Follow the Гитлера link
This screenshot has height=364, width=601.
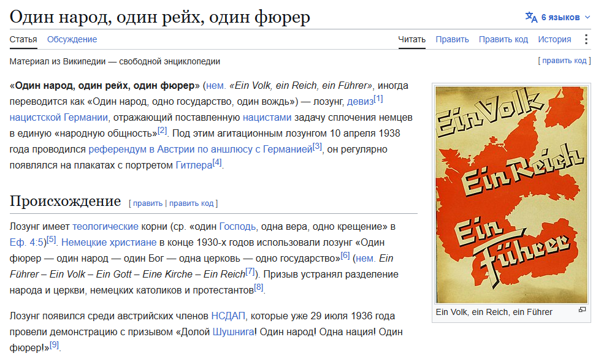tap(194, 165)
